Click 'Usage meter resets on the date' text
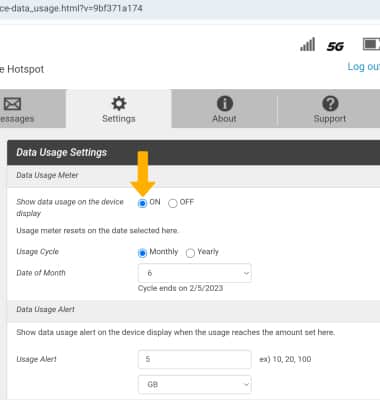 pyautogui.click(x=97, y=231)
